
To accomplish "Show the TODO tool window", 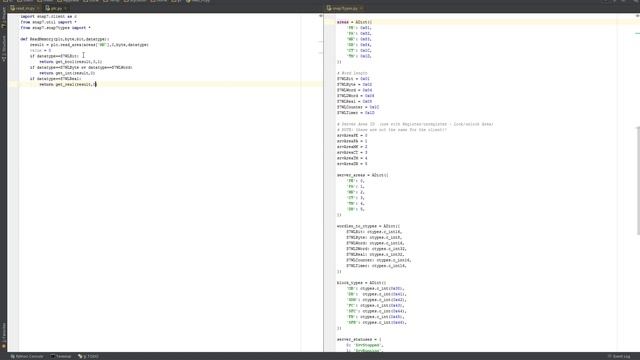I will pyautogui.click(x=89, y=356).
